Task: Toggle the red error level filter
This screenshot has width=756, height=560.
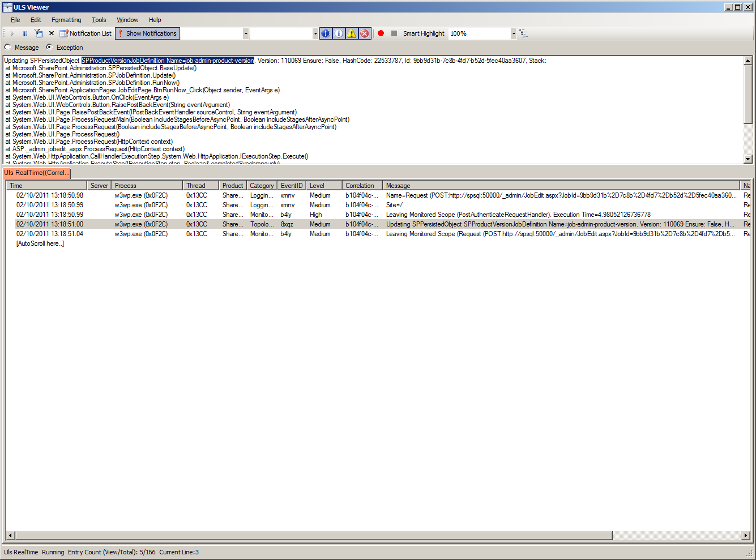Action: click(365, 33)
